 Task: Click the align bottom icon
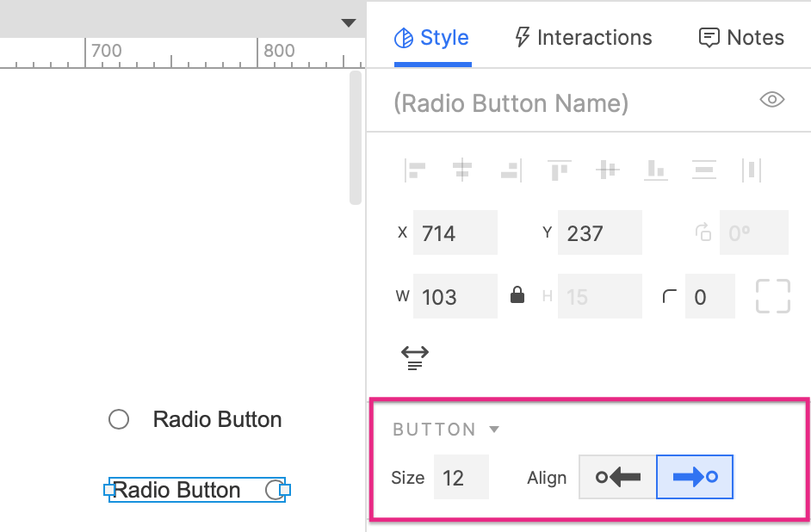(656, 170)
